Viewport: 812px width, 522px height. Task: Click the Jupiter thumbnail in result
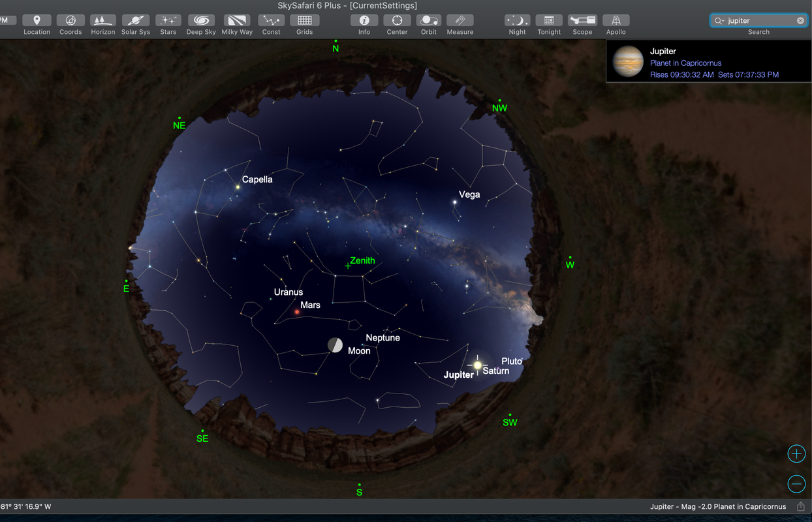(x=628, y=61)
